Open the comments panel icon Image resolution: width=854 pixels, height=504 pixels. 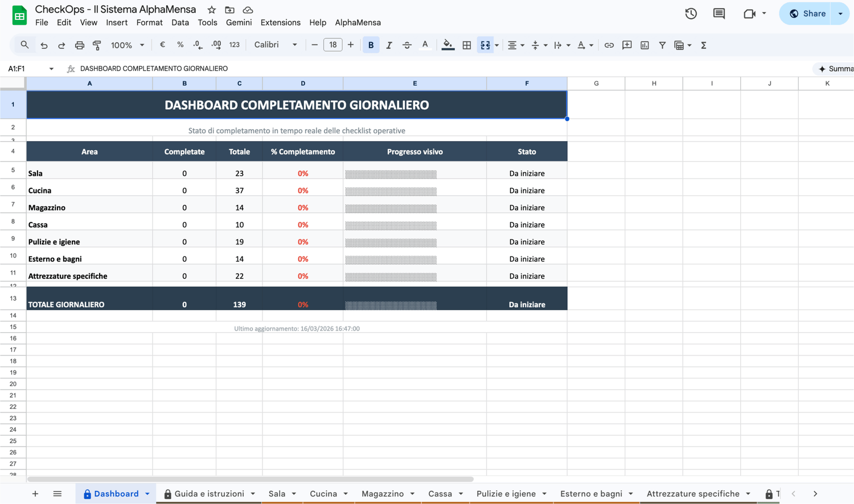click(719, 14)
